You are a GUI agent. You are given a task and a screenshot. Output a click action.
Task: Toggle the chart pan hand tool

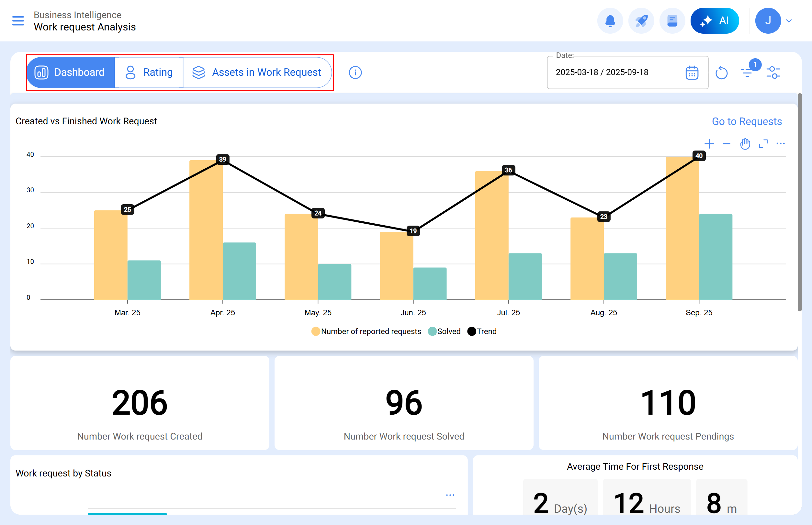745,144
